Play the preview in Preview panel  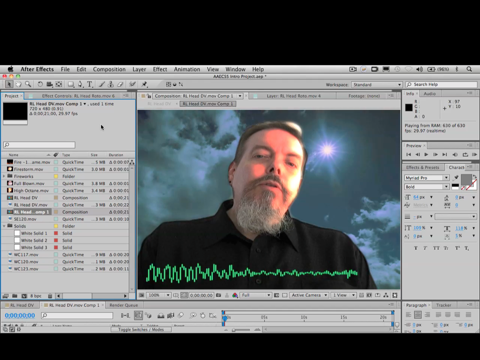pos(426,155)
